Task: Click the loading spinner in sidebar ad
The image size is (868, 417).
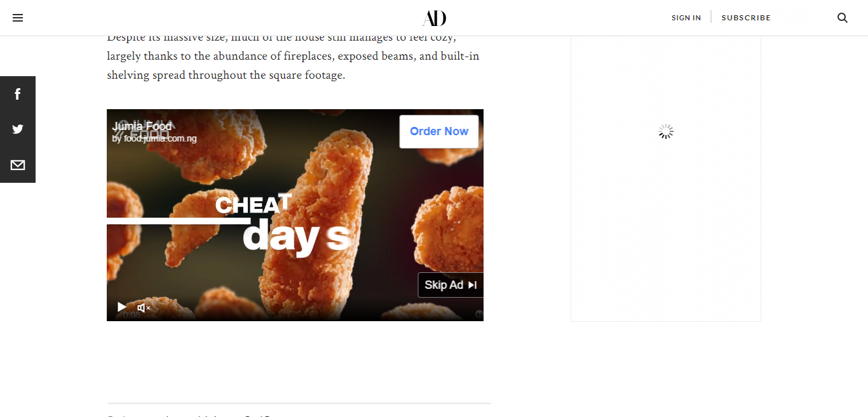Action: click(x=665, y=132)
